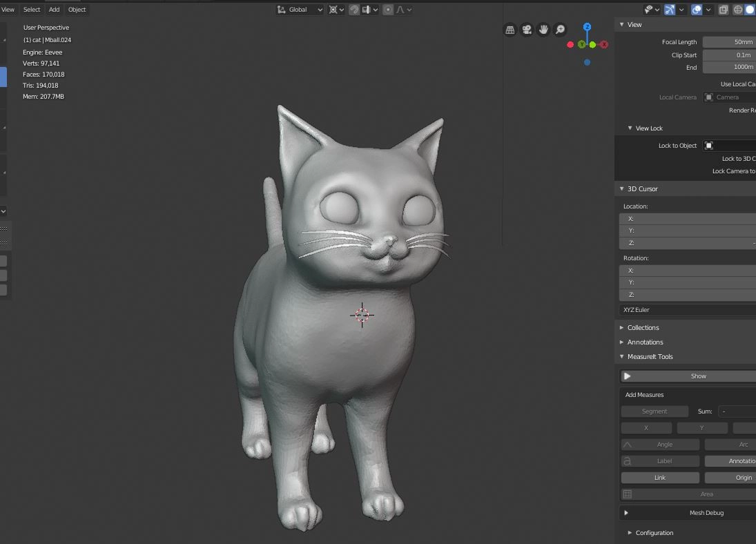The width and height of the screenshot is (756, 544).
Task: Expand the Collections panel
Action: tap(643, 328)
